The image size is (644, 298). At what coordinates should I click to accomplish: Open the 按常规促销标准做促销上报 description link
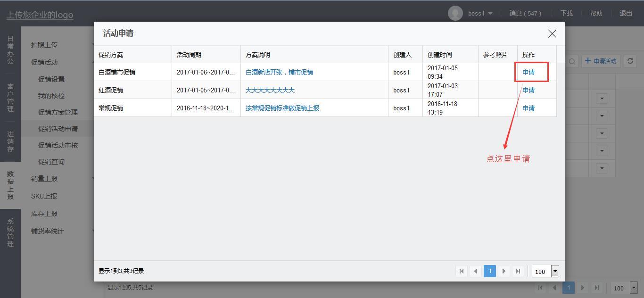[x=282, y=108]
